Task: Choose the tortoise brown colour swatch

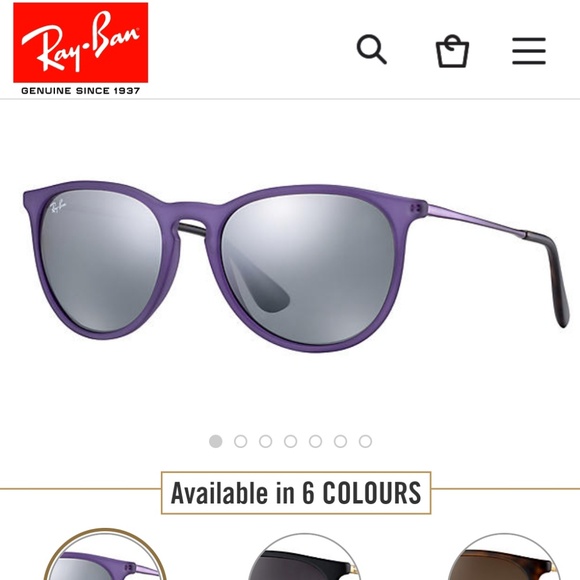Action: click(x=504, y=557)
